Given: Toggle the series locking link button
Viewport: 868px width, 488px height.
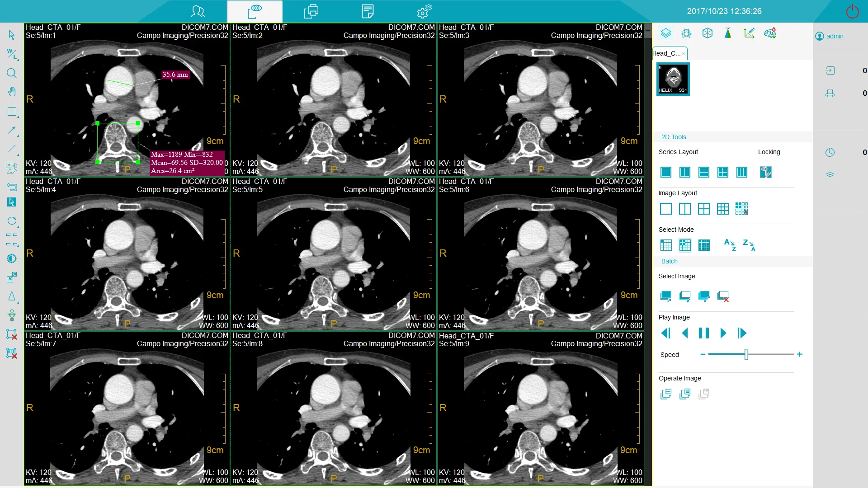Looking at the screenshot, I should [766, 172].
